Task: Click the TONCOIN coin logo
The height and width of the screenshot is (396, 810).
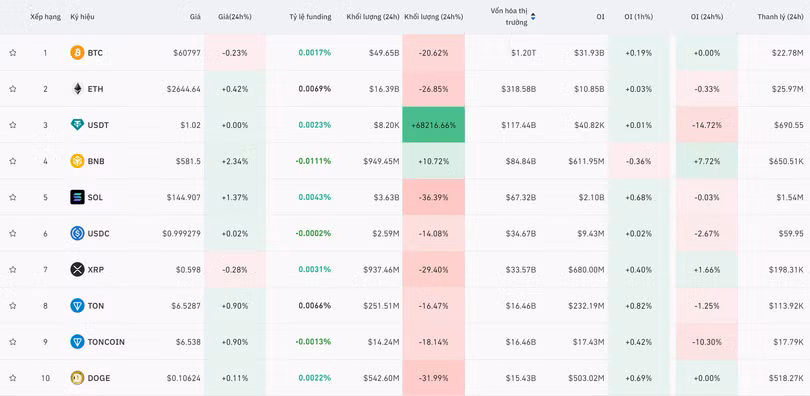Action: (77, 342)
